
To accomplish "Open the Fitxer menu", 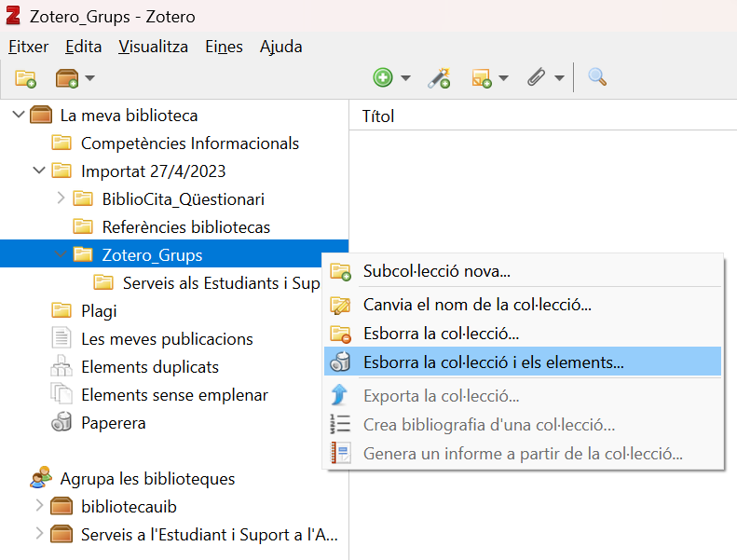I will click(x=28, y=47).
